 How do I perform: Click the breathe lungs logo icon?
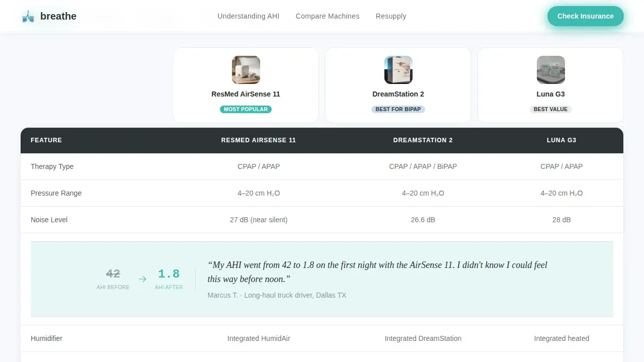point(28,16)
